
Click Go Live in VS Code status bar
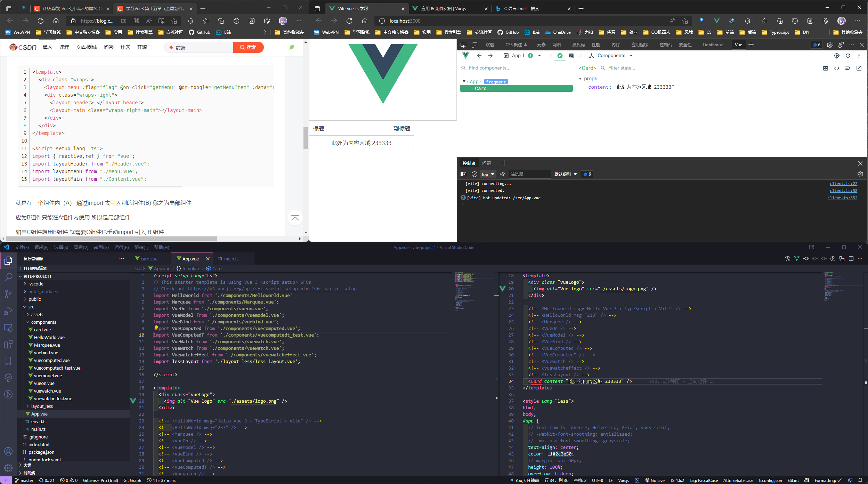coord(655,481)
